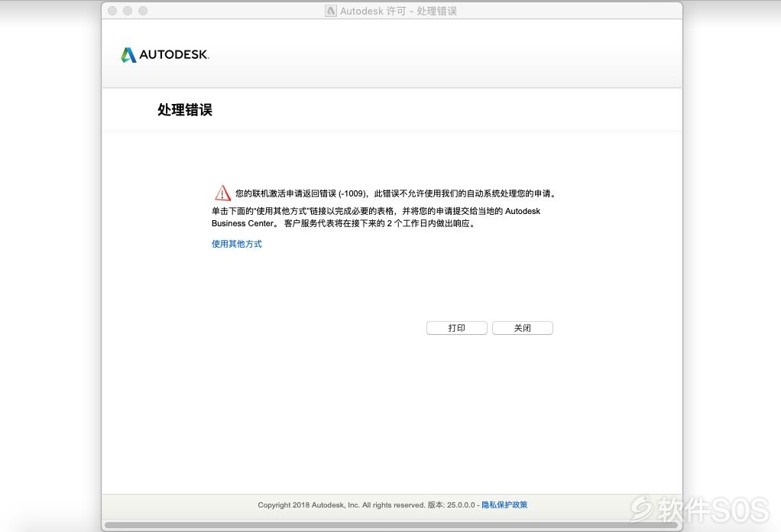Screen dimensions: 781x532
Task: Click the text mentioning Business Center
Action: (x=376, y=217)
